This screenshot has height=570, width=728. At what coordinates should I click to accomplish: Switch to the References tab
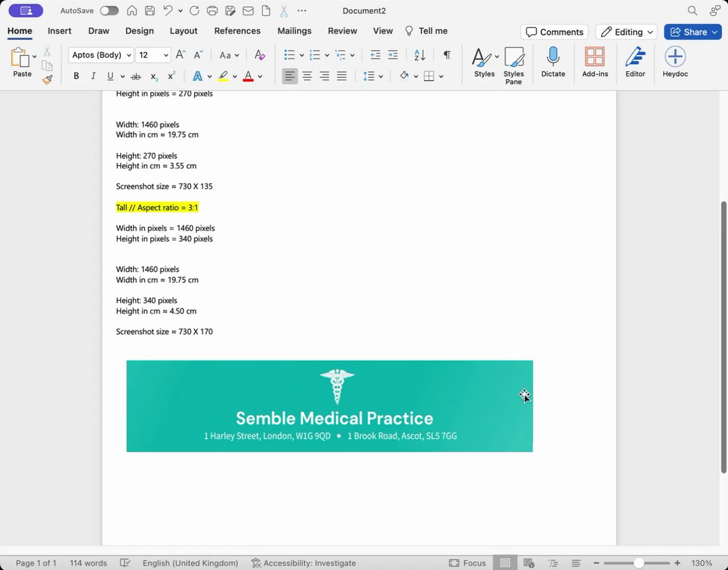[237, 31]
